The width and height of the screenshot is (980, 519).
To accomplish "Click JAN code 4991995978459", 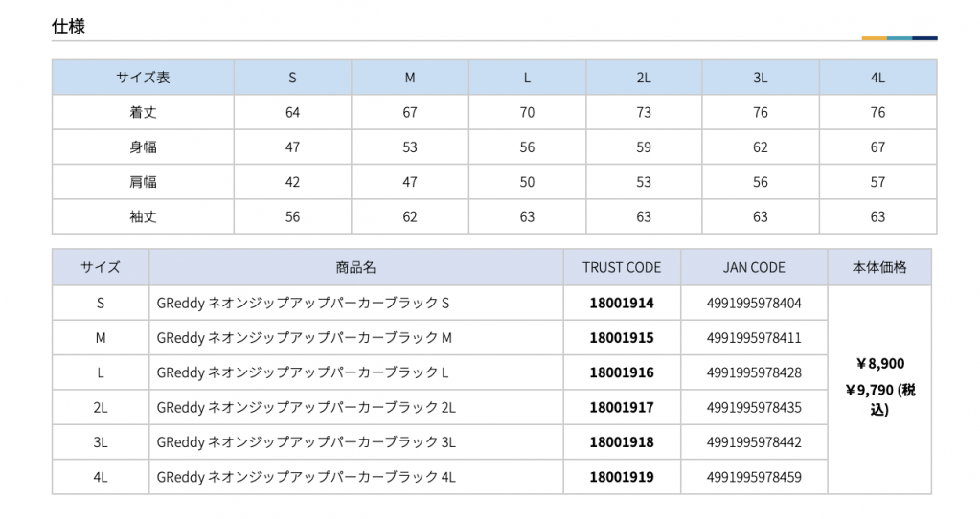I will coord(754,477).
